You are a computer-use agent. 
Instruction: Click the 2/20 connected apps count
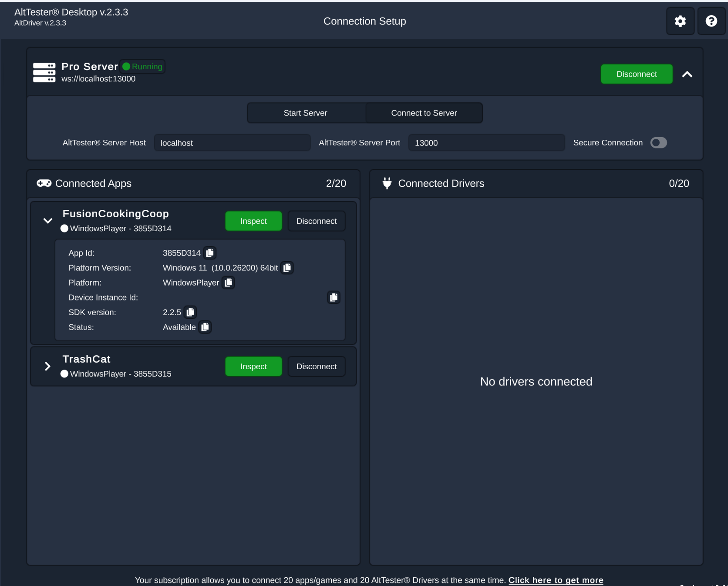click(336, 183)
